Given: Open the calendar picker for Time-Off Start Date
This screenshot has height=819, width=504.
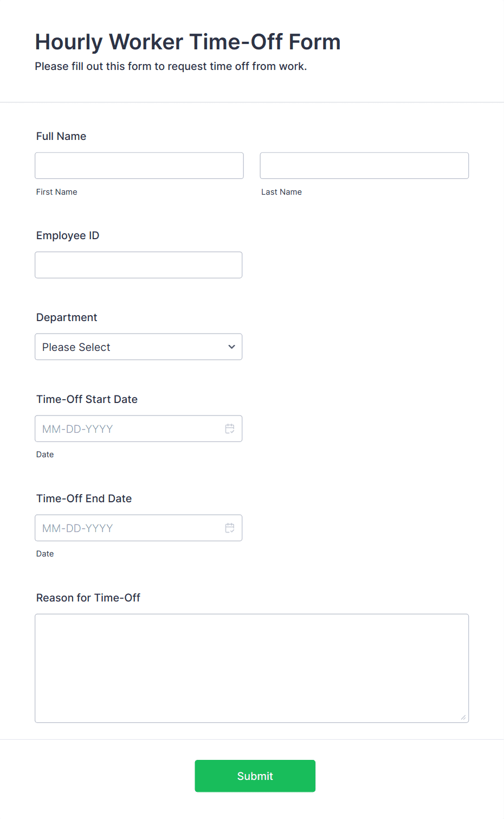Looking at the screenshot, I should pos(230,428).
